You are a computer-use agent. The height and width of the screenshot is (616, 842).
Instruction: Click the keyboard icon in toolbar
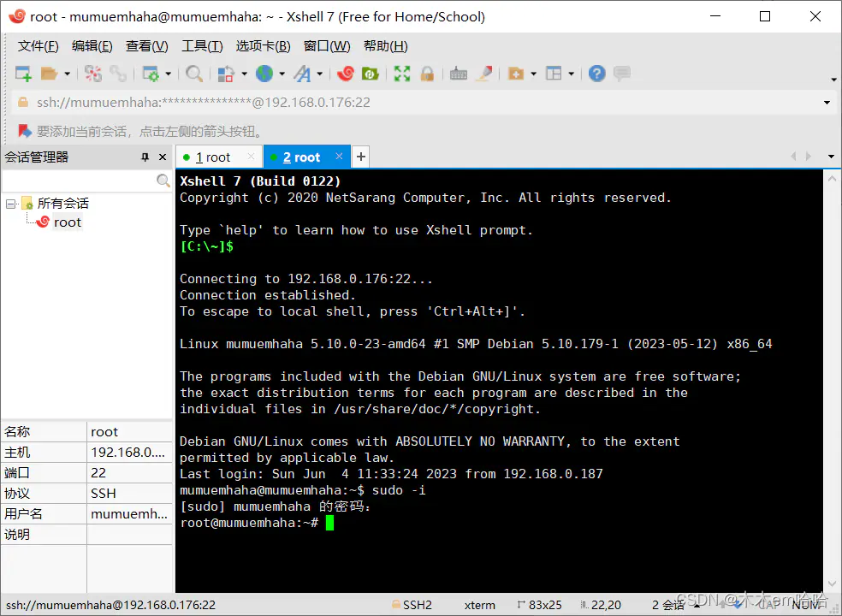pos(458,73)
